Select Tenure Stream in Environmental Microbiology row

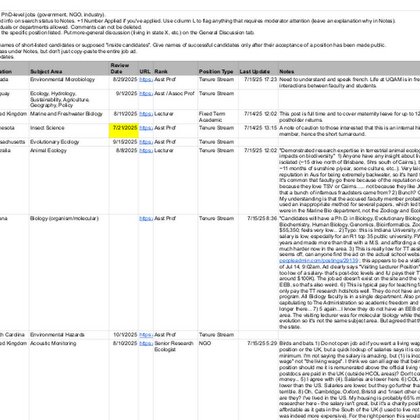point(218,82)
